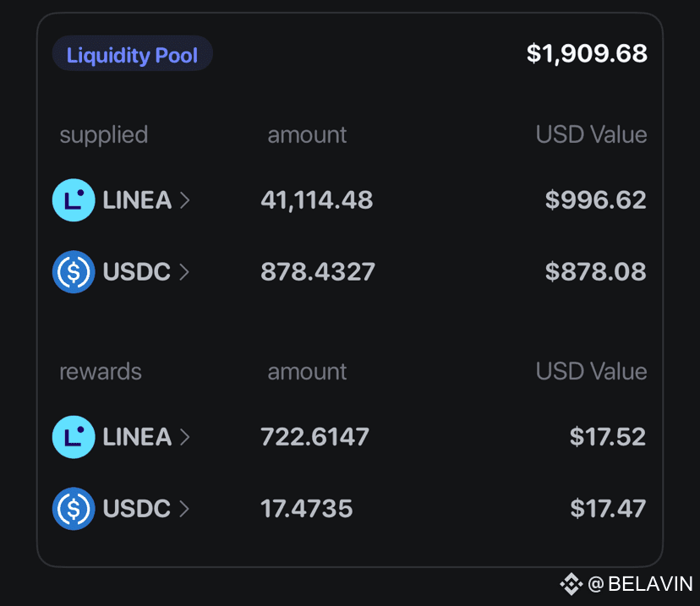
Task: Click the total value $1,909.68
Action: [x=587, y=53]
